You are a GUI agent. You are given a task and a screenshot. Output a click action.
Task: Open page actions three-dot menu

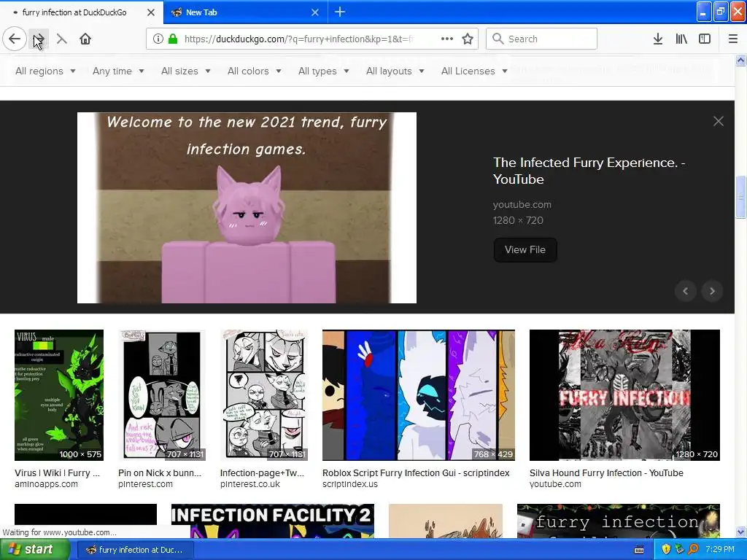[x=447, y=39]
